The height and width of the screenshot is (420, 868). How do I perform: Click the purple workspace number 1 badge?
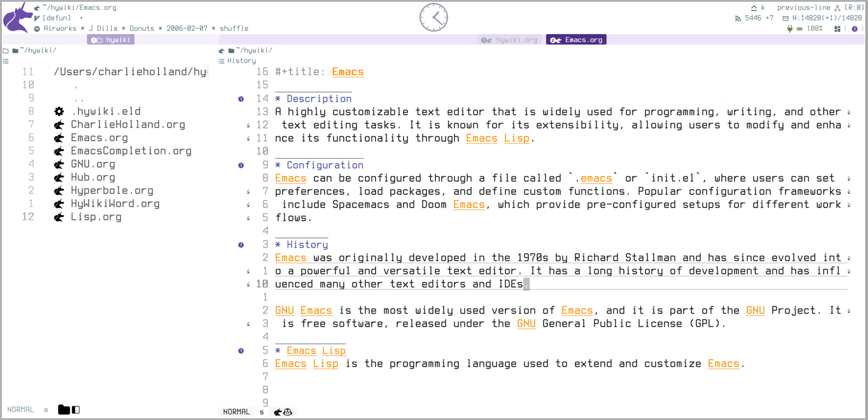pyautogui.click(x=854, y=29)
